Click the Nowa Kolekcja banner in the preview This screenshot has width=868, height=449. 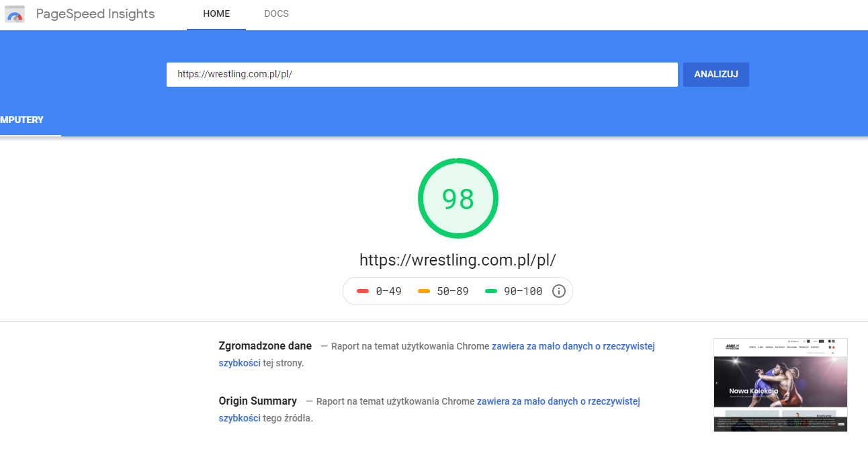coord(754,391)
